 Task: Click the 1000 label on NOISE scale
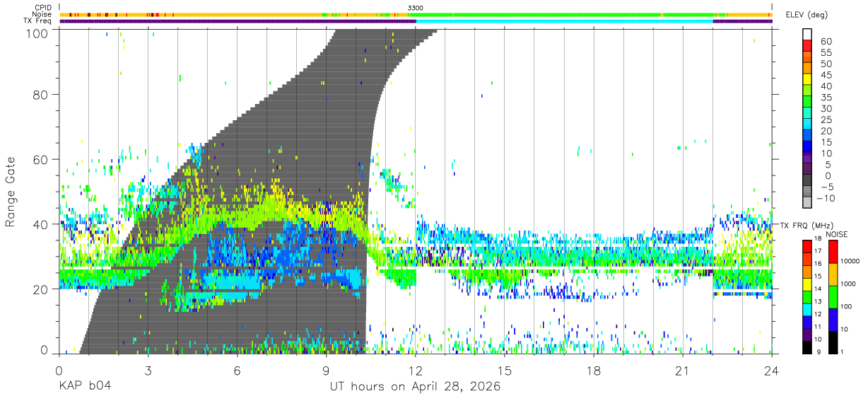click(x=848, y=284)
